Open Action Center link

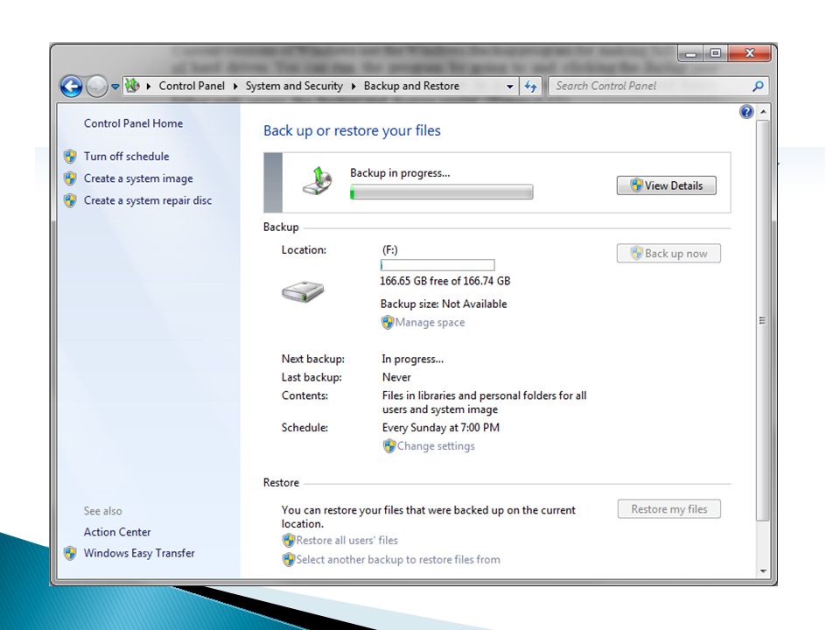[117, 532]
